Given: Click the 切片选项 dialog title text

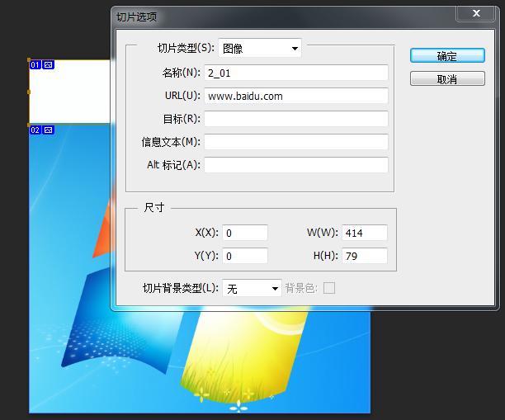Looking at the screenshot, I should 136,17.
